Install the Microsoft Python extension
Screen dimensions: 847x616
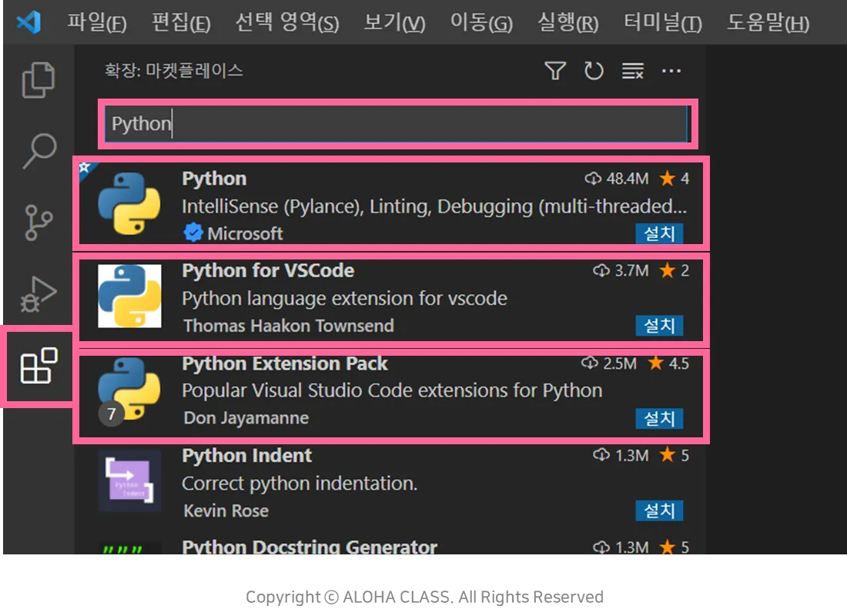[x=659, y=233]
